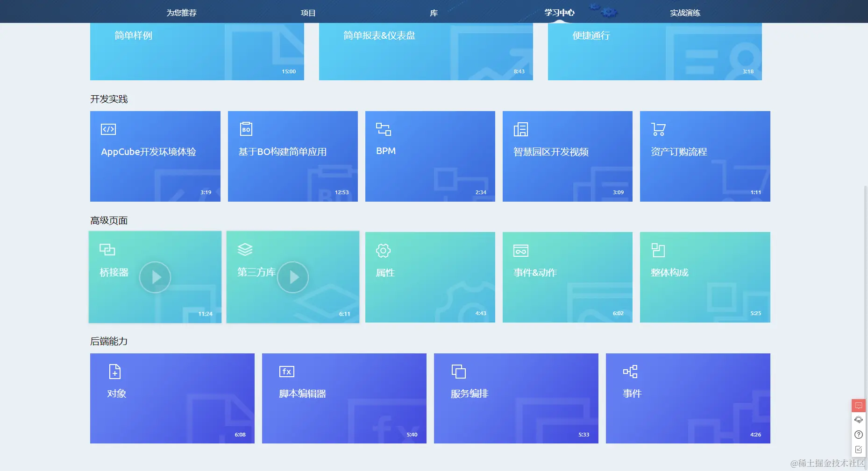868x471 pixels.
Task: Switch to the 项目 tab
Action: (x=308, y=13)
